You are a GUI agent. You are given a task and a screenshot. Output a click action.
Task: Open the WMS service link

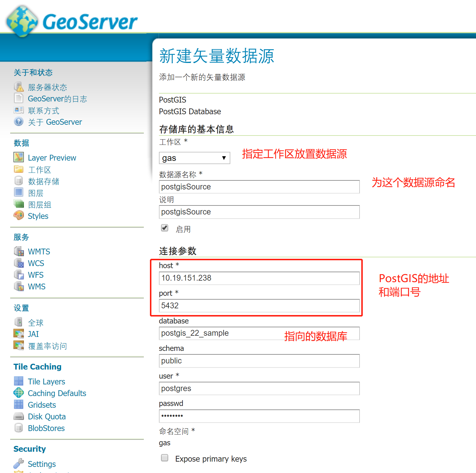37,286
